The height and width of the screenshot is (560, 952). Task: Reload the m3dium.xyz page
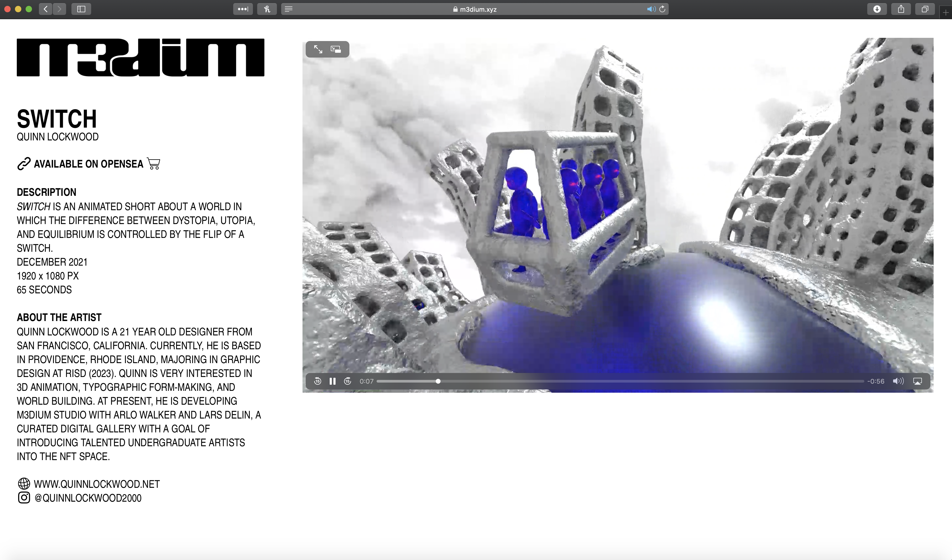point(662,9)
